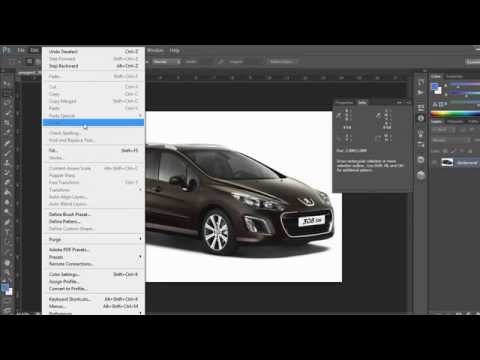The height and width of the screenshot is (360, 480).
Task: Expand the Paste Special submenu arrow
Action: [x=140, y=116]
